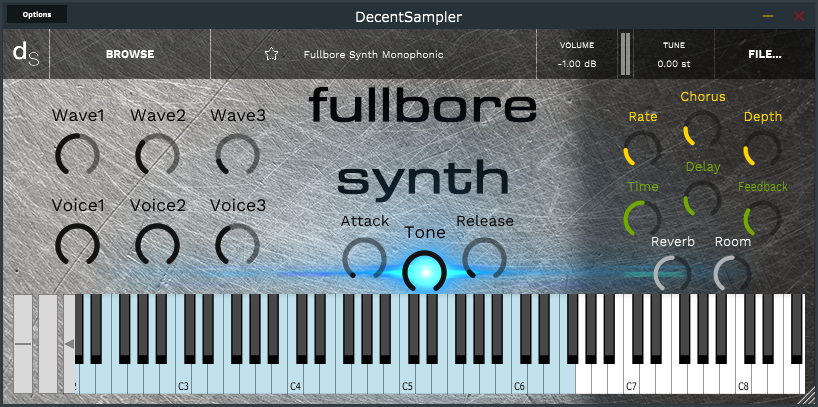This screenshot has width=818, height=407.
Task: Click the TUNE value 0.00 st
Action: click(x=674, y=64)
